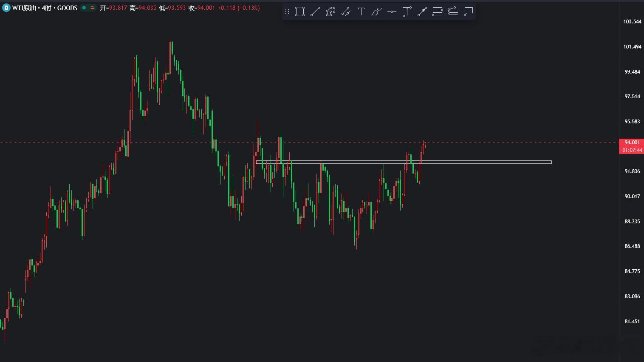Select the white rectangle drawing on chart
This screenshot has width=644, height=362.
(x=404, y=162)
